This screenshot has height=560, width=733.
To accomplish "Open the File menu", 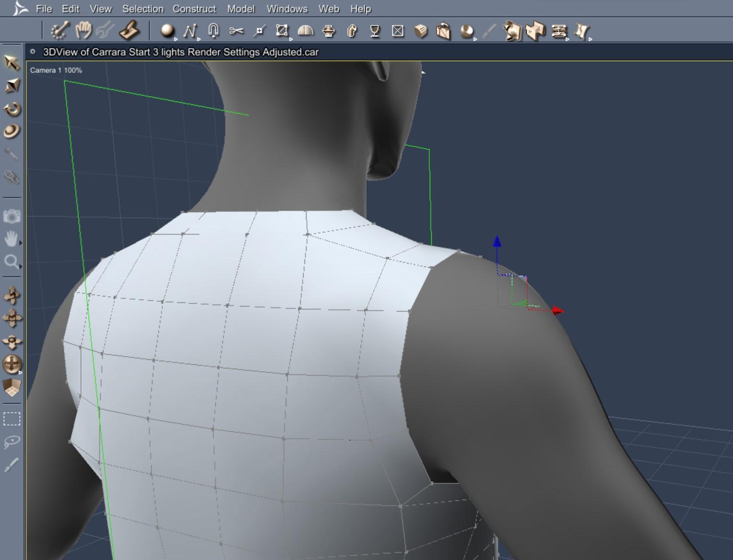I will [x=44, y=9].
